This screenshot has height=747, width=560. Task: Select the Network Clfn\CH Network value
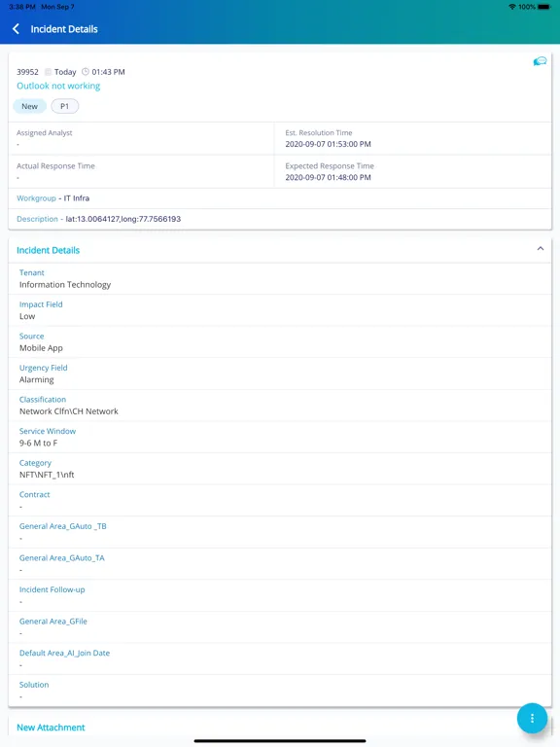click(x=69, y=411)
